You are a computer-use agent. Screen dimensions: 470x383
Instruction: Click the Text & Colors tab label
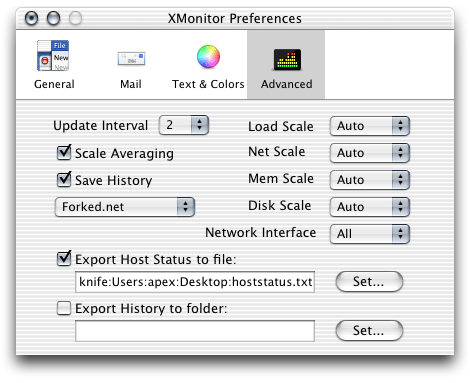208,84
